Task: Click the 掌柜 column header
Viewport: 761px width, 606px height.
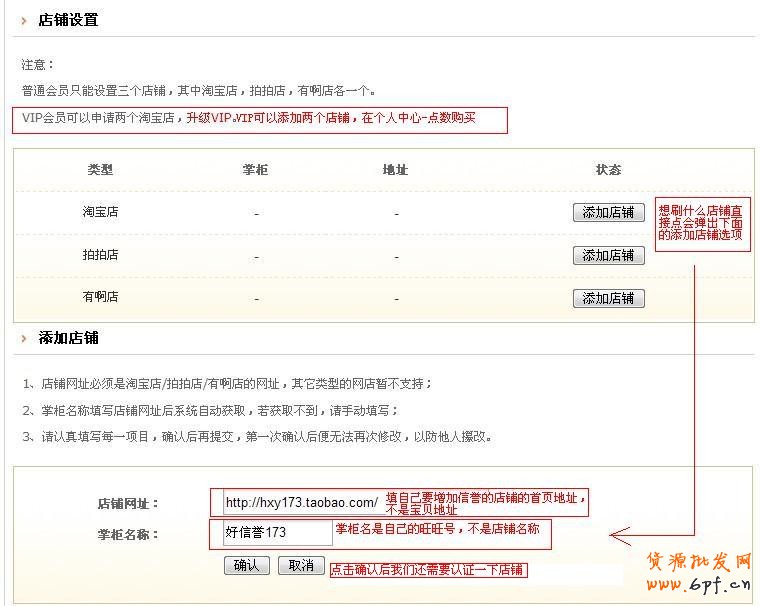Action: tap(256, 170)
